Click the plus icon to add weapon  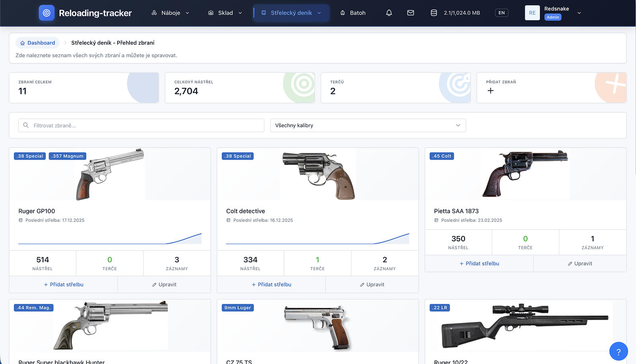coord(491,91)
